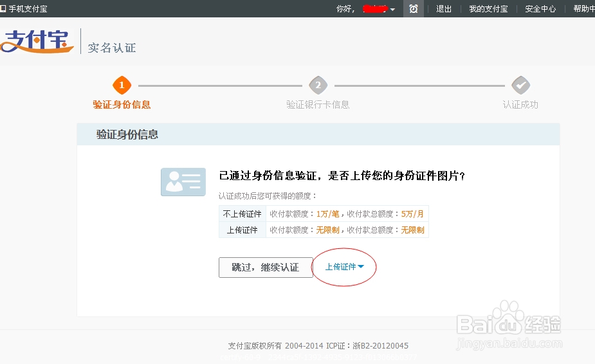Open the 手机支付宝 link
The height and width of the screenshot is (364, 595).
(x=28, y=9)
